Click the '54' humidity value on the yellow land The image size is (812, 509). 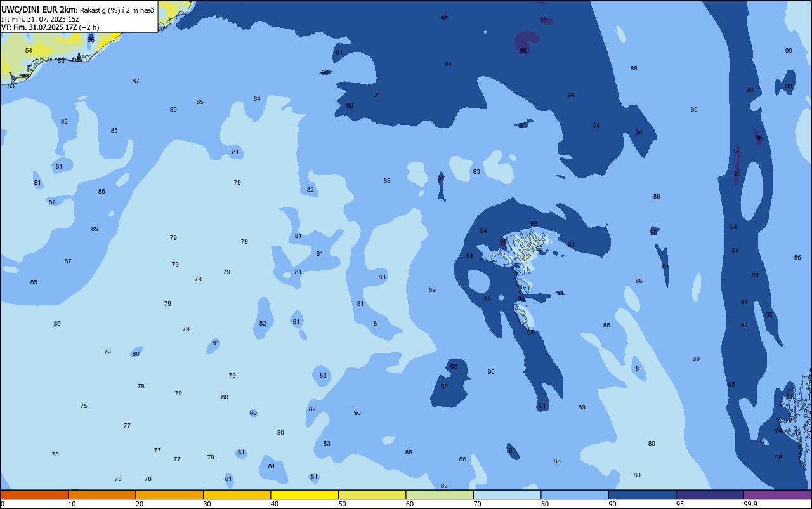pos(29,50)
